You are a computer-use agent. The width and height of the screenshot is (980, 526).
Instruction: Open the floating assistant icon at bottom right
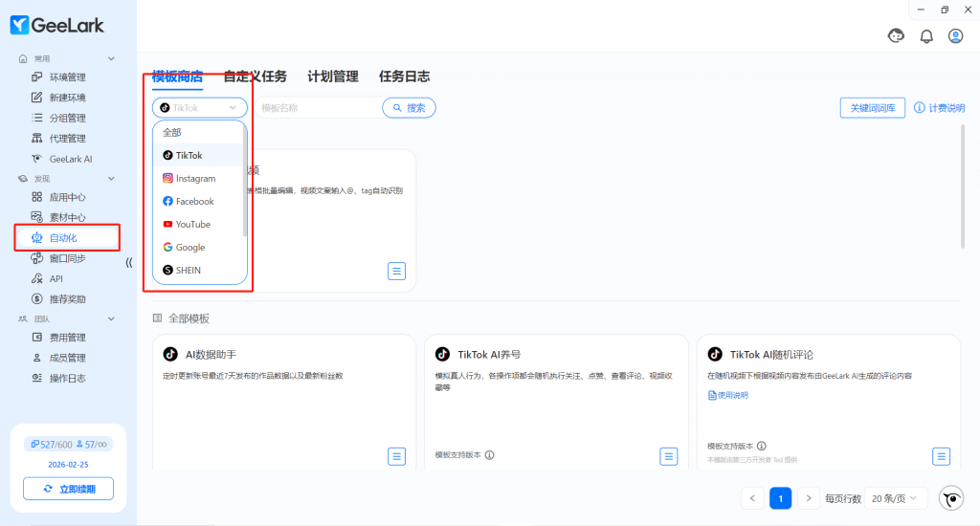pos(951,498)
